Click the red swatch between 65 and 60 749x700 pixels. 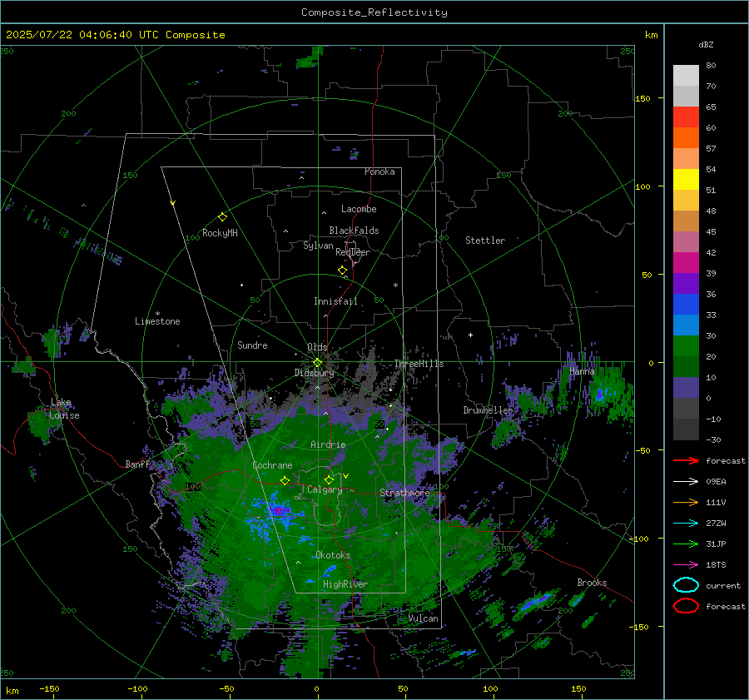click(686, 117)
